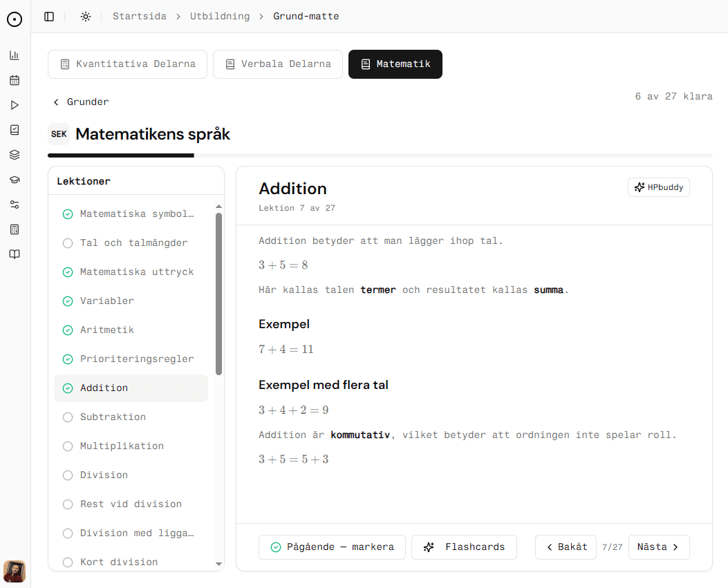Click the bar chart icon in left sidebar

point(15,55)
